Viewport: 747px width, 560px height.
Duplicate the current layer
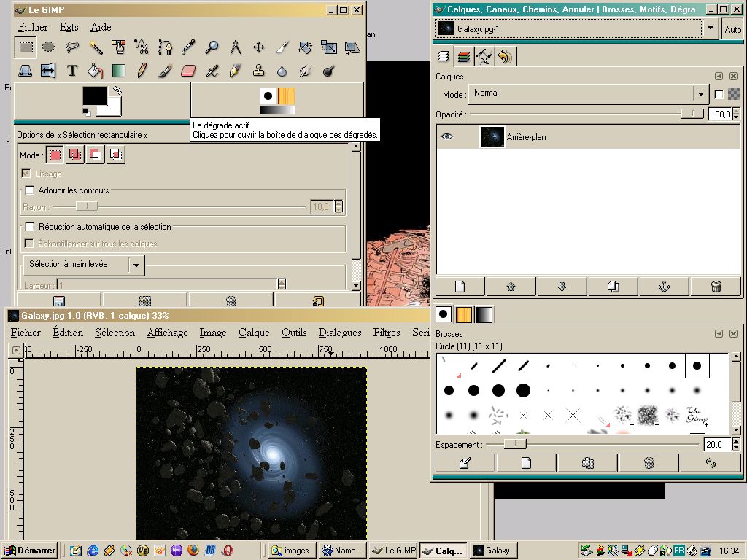click(614, 287)
